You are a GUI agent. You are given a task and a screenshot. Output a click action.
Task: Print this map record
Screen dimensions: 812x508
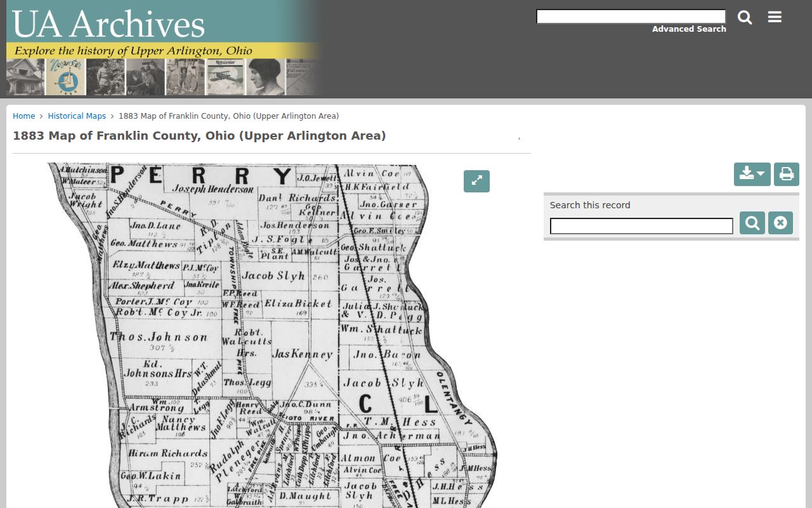click(787, 174)
